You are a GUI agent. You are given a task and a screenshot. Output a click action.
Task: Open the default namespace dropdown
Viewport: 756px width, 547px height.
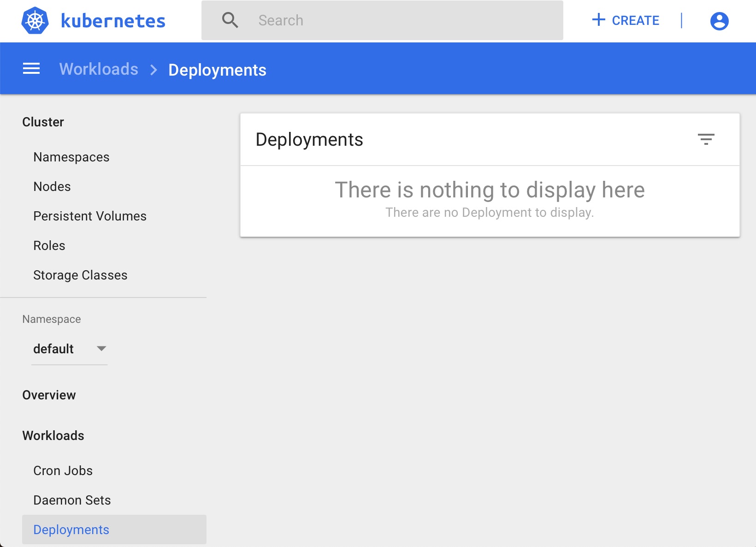[x=70, y=349]
